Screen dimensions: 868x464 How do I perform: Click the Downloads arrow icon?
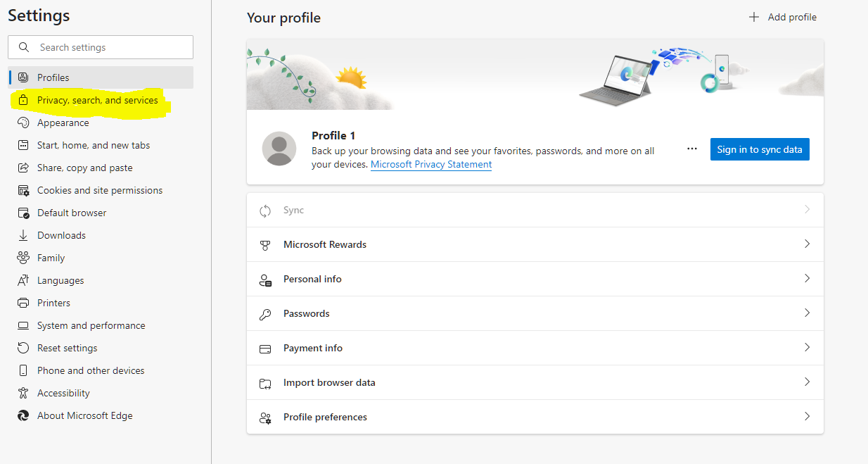[x=23, y=235]
